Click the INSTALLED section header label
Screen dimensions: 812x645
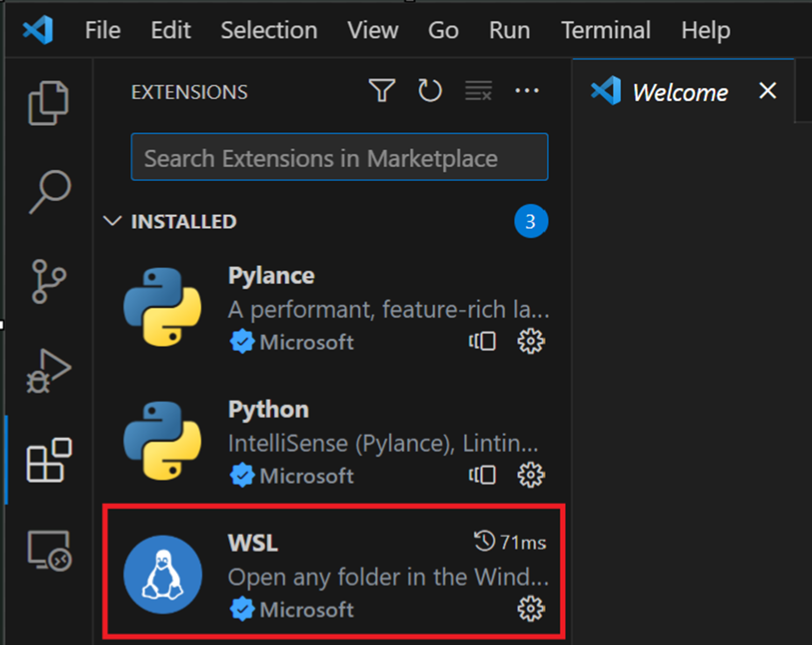coord(184,221)
